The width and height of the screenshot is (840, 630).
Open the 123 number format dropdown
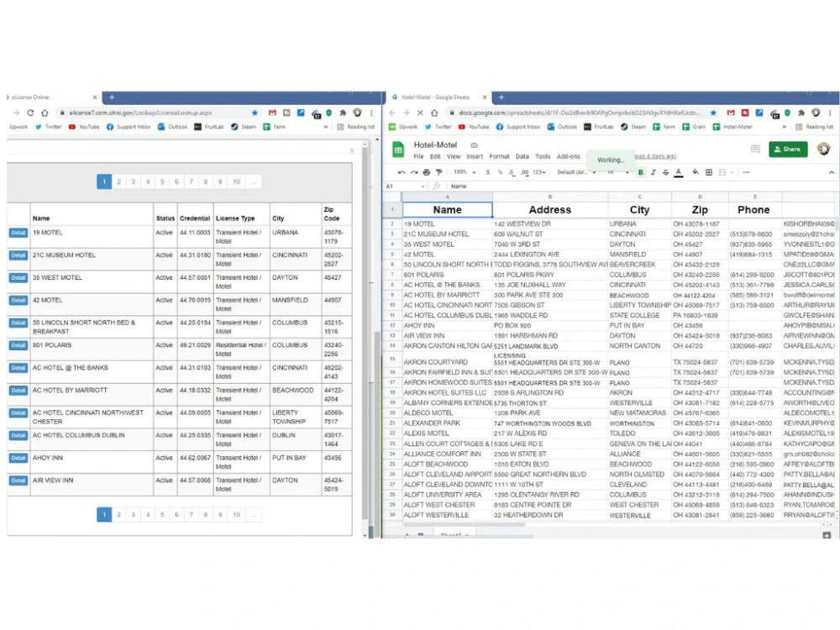[539, 172]
